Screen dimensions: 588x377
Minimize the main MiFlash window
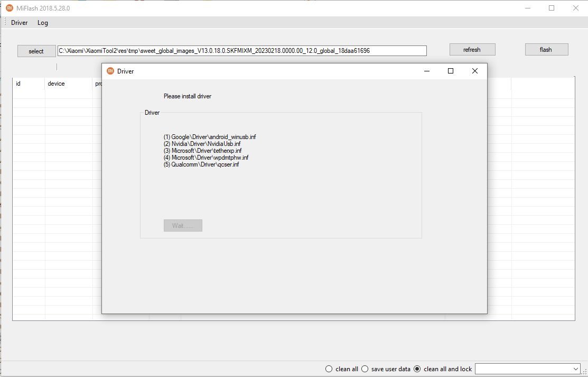527,8
